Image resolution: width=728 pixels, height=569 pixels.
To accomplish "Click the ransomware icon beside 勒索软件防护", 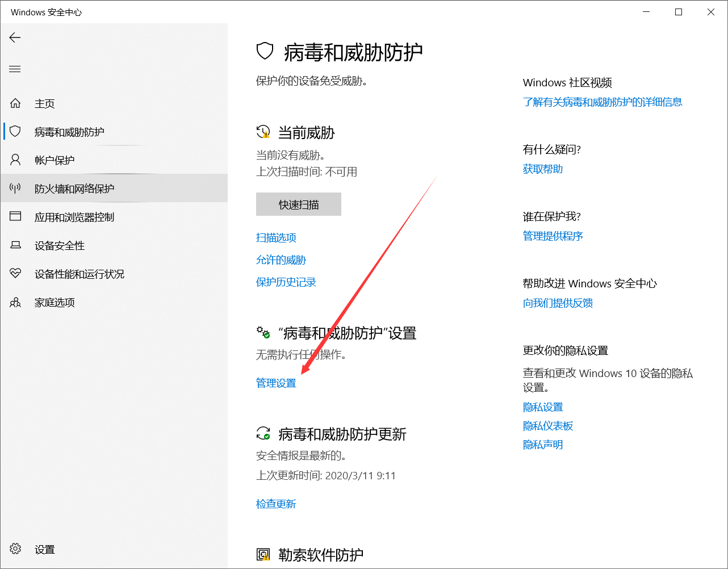I will (263, 554).
